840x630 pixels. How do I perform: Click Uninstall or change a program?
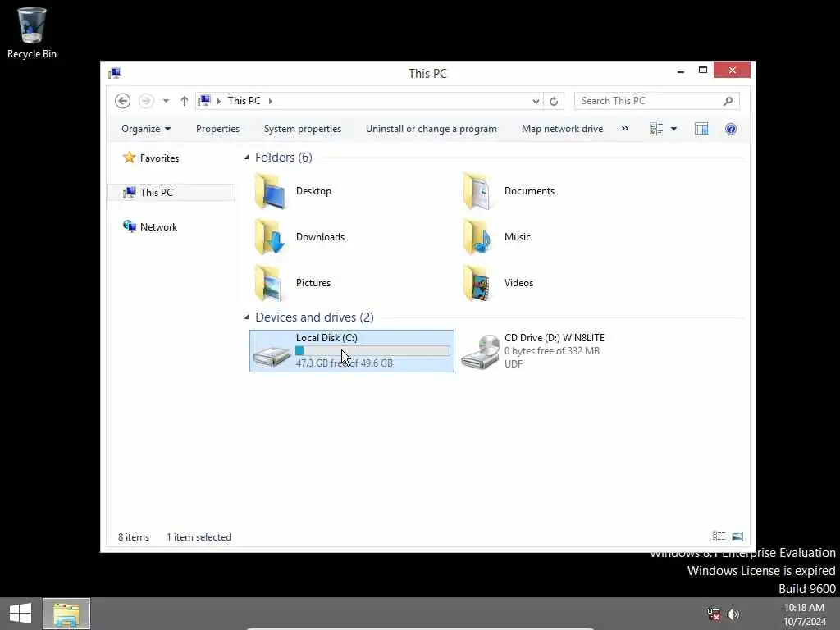[431, 129]
